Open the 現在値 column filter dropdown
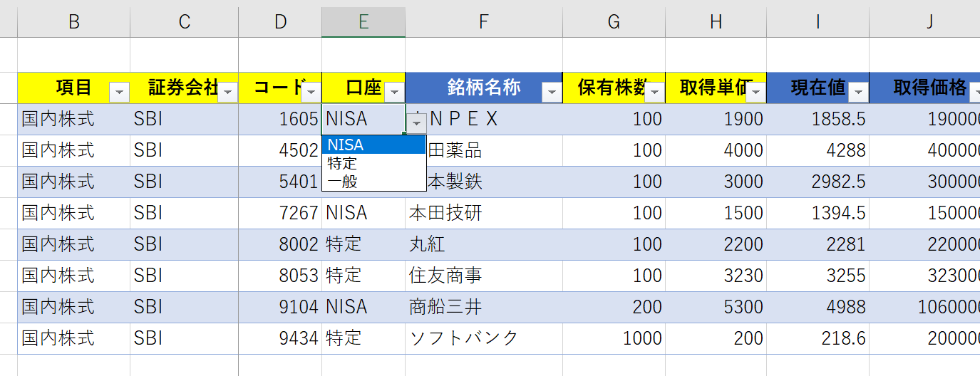Image resolution: width=980 pixels, height=376 pixels. 859,92
